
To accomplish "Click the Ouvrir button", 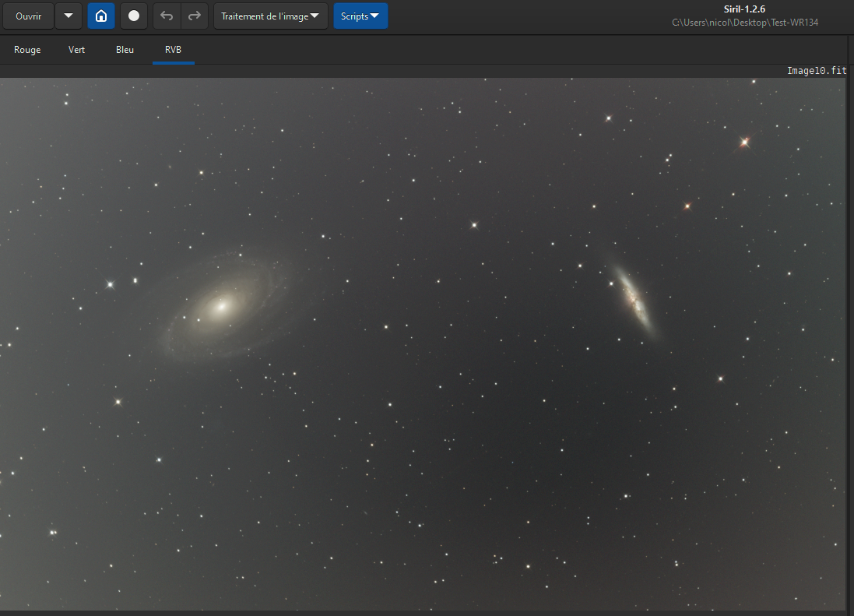I will click(28, 16).
